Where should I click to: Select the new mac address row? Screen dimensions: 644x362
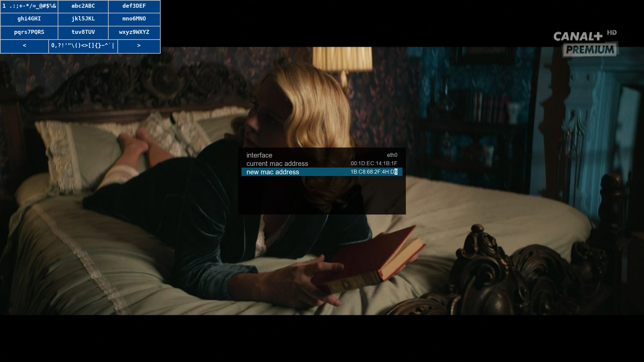point(322,172)
